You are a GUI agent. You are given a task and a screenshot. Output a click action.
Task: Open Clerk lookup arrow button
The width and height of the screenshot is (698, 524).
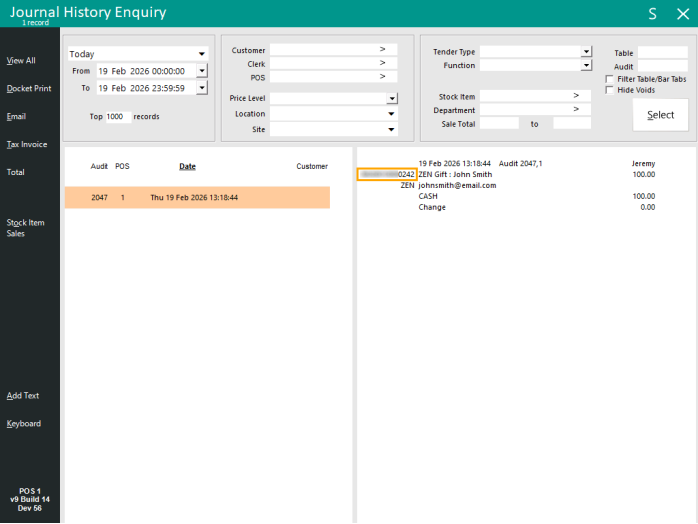[382, 63]
